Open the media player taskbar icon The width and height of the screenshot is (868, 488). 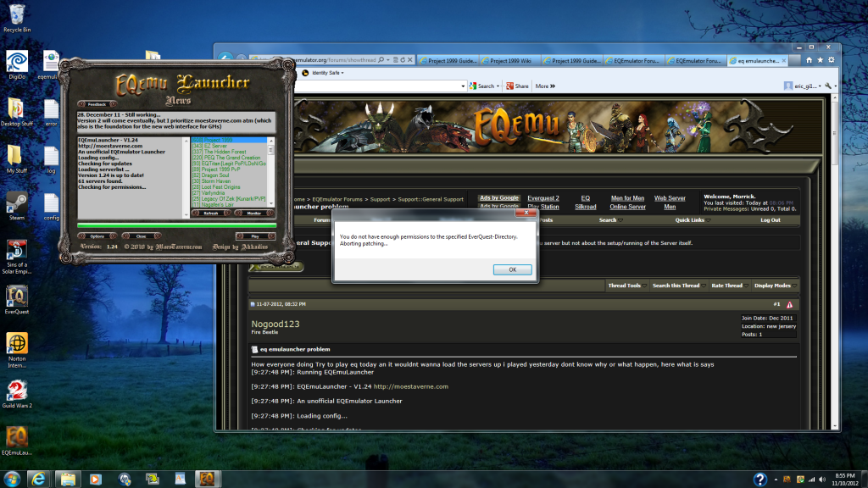tap(95, 480)
